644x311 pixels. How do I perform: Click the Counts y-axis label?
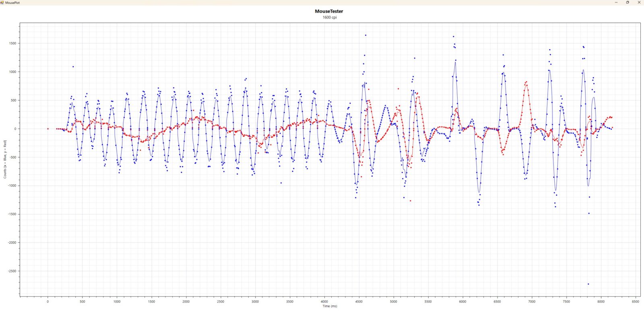(x=5, y=159)
